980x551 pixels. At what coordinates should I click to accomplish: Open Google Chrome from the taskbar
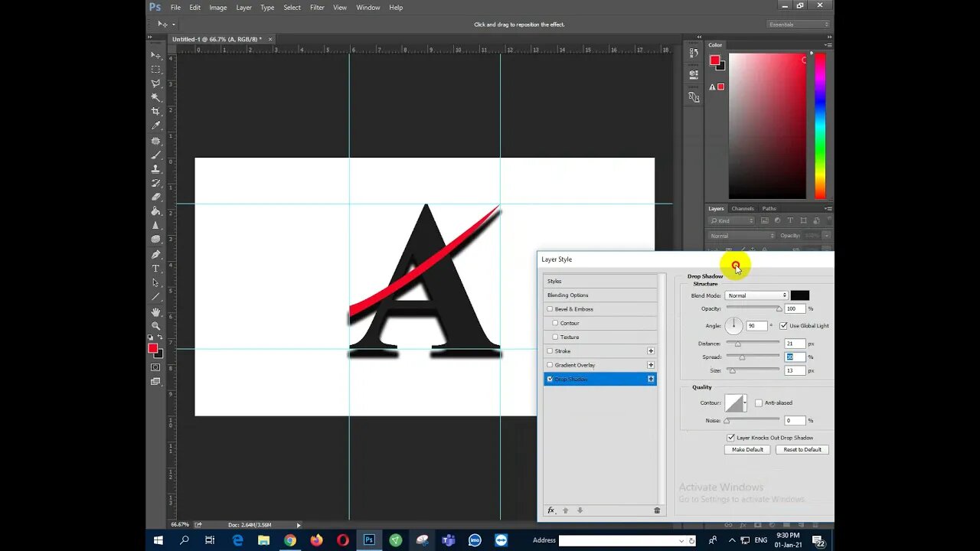[x=290, y=540]
